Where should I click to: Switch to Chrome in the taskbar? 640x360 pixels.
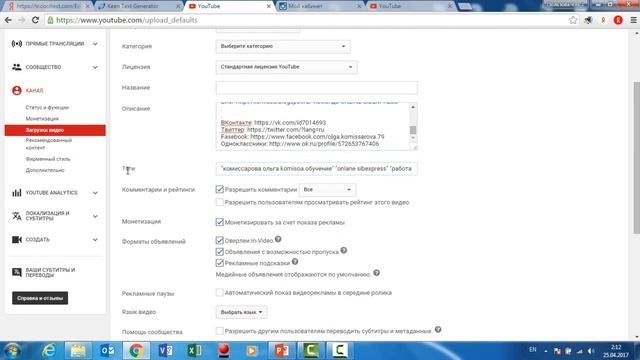[136, 351]
